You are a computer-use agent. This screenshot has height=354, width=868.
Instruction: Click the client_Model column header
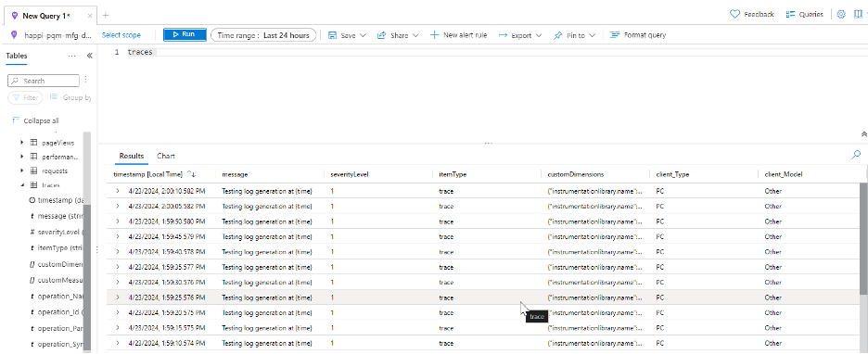point(785,174)
